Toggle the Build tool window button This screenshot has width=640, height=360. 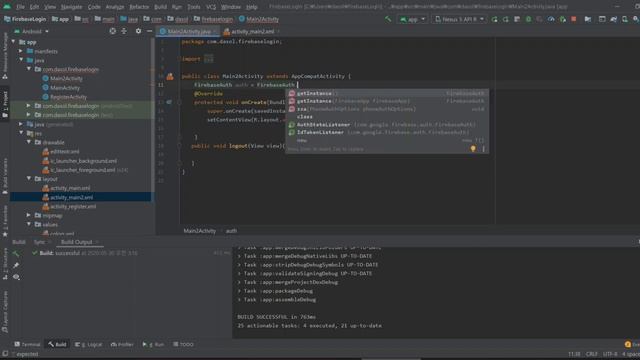click(x=57, y=344)
